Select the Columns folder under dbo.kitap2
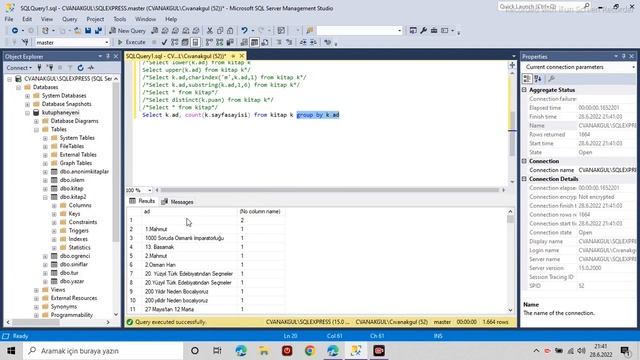Viewport: 640px width, 360px height. click(x=80, y=205)
